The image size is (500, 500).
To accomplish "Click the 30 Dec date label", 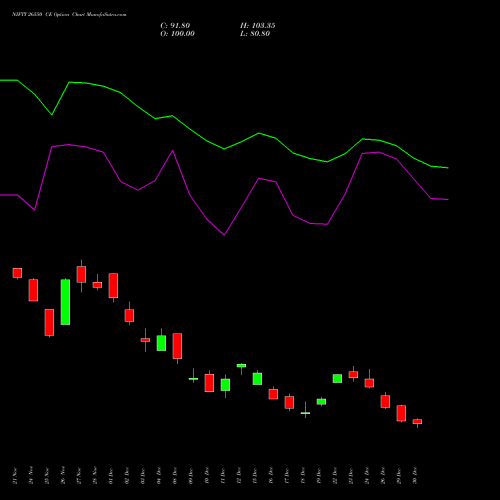I will pyautogui.click(x=415, y=476).
